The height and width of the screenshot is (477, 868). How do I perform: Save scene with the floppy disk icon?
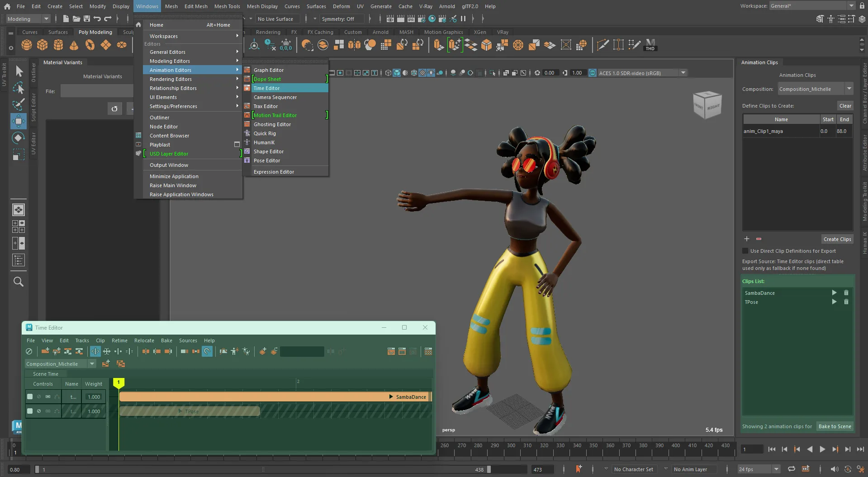pos(87,19)
